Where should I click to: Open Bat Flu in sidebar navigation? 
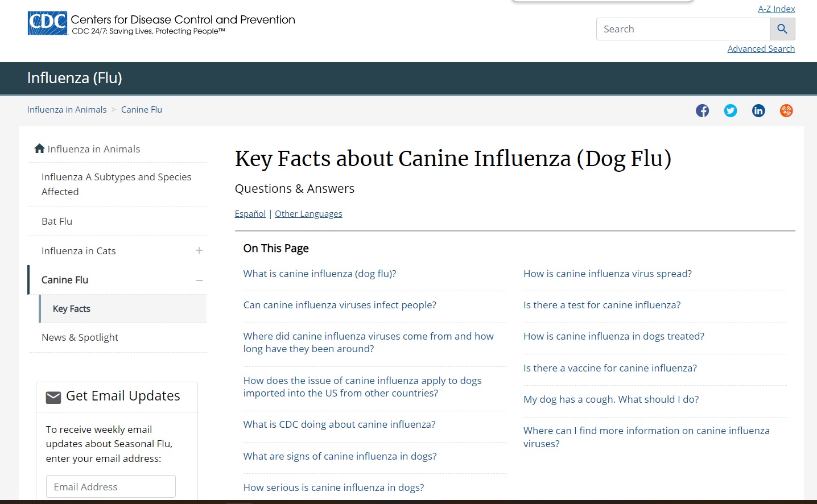pyautogui.click(x=57, y=221)
